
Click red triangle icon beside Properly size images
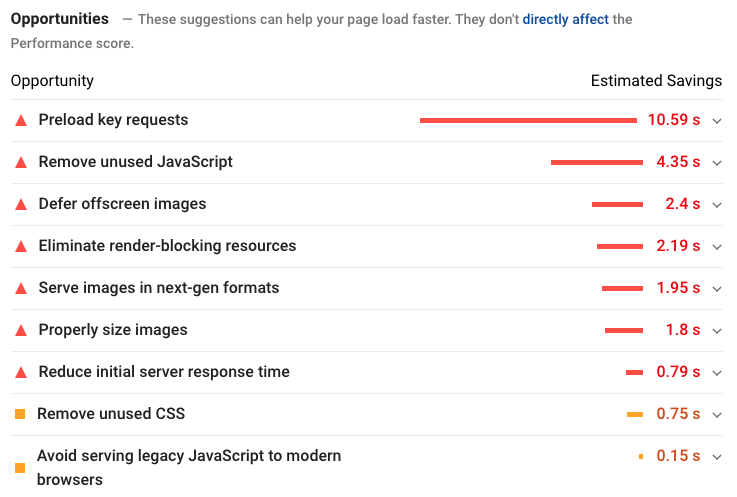(20, 330)
